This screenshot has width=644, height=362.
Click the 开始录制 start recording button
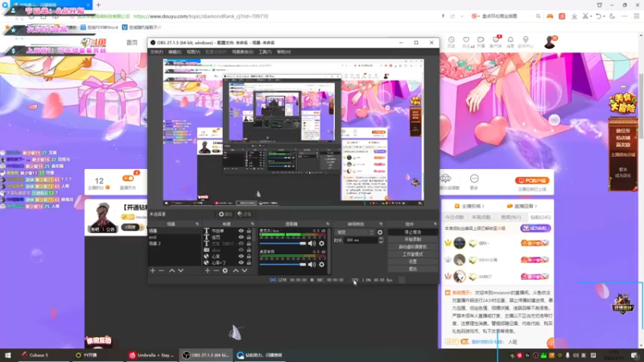(413, 239)
